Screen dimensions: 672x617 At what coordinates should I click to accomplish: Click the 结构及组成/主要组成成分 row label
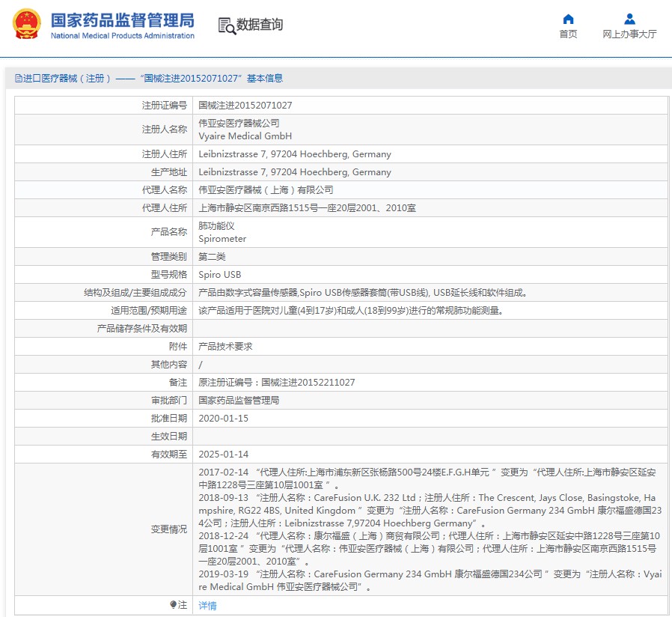point(135,293)
